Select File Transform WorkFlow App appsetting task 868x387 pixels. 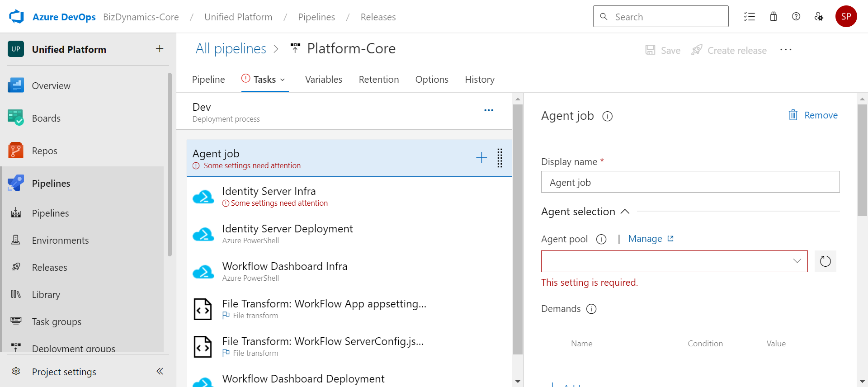coord(349,309)
